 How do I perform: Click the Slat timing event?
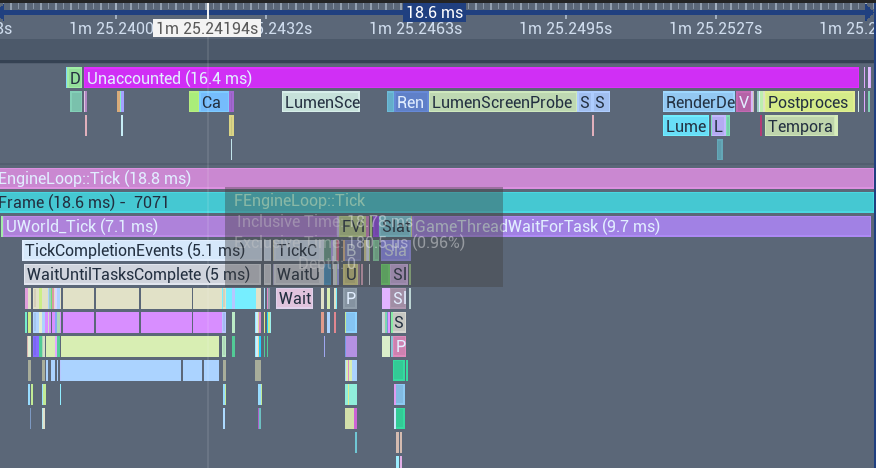point(396,226)
